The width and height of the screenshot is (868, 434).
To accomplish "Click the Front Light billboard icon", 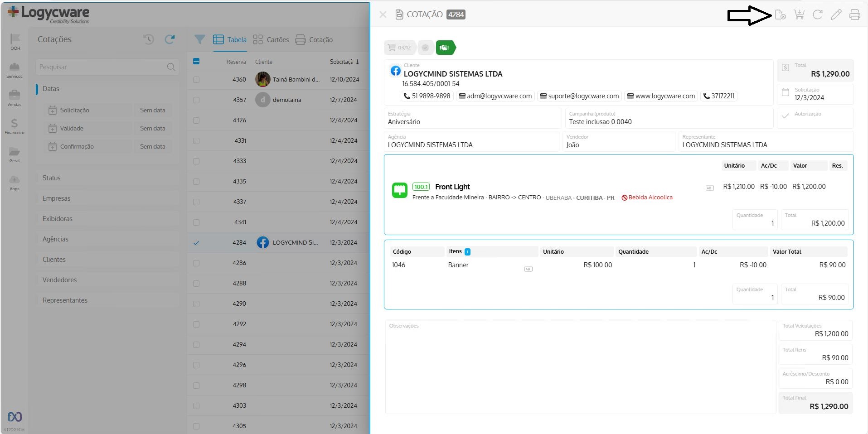I will (400, 190).
